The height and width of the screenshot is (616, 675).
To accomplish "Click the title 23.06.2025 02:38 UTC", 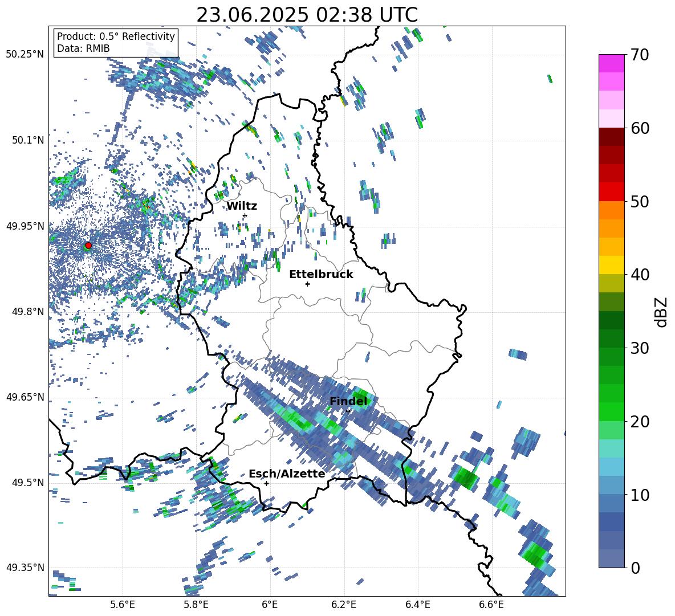I will click(x=307, y=15).
